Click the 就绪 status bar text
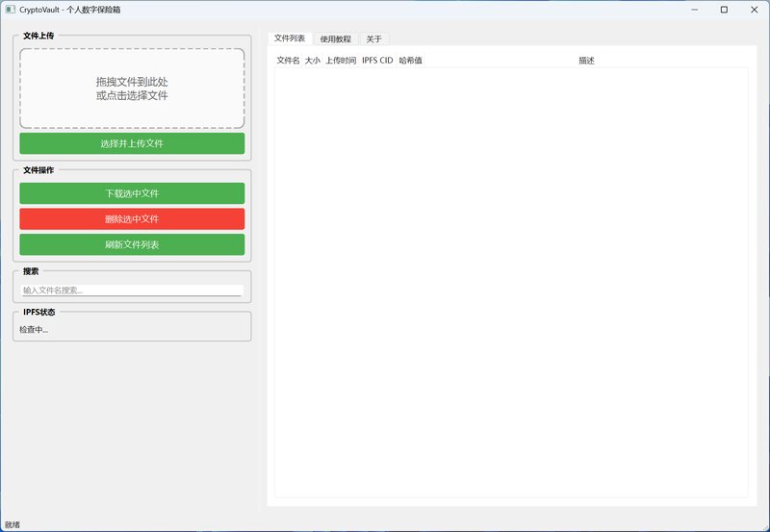 tap(13, 524)
